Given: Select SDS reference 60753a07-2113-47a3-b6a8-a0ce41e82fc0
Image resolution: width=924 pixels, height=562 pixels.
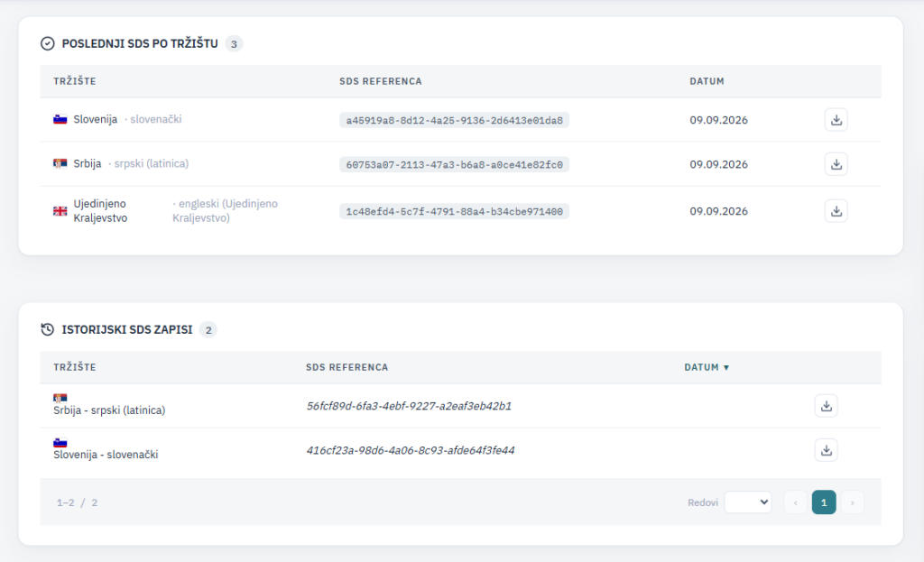Looking at the screenshot, I should pos(455,164).
